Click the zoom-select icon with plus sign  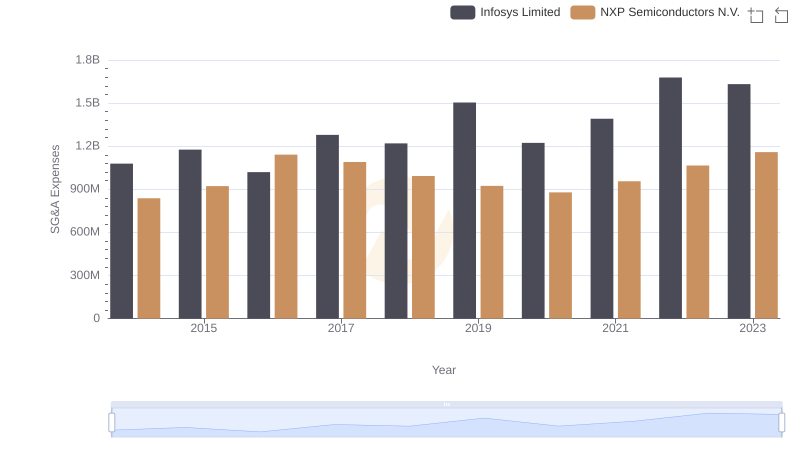[756, 14]
